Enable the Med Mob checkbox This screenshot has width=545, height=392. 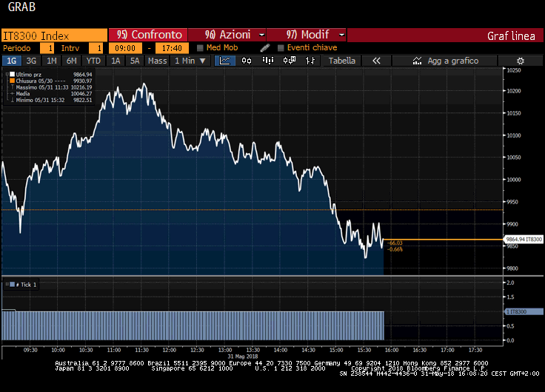point(200,47)
